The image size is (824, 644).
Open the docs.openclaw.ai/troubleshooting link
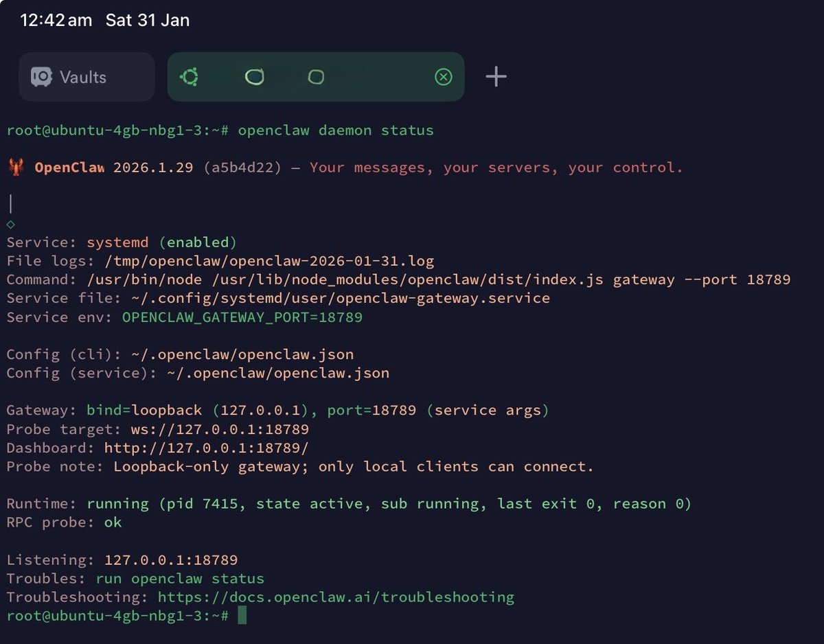336,597
